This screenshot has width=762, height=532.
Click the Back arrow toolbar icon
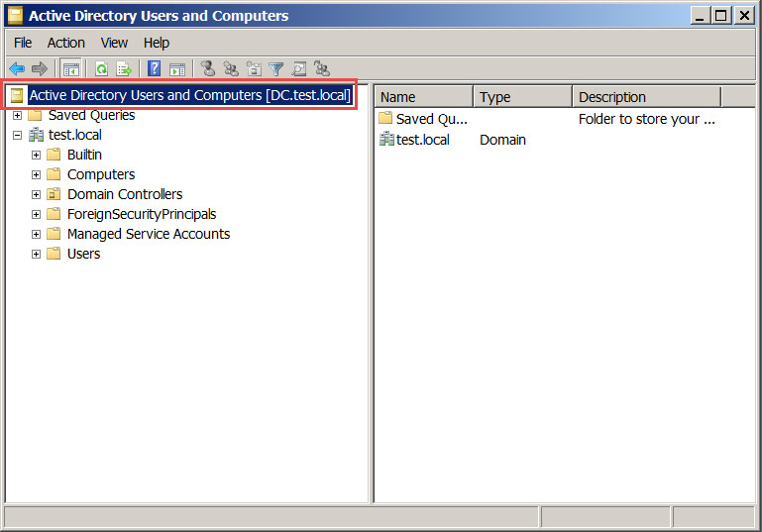17,68
